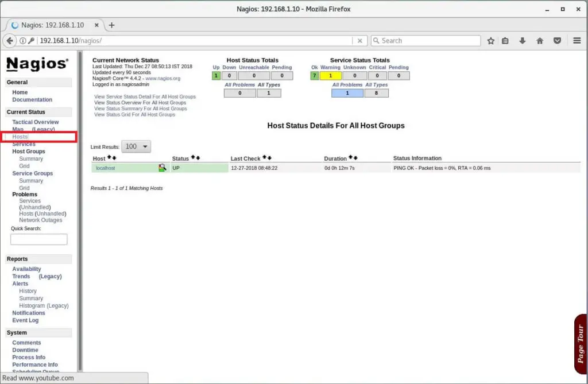588x384 pixels.
Task: View extended info icon for localhost
Action: (x=162, y=168)
